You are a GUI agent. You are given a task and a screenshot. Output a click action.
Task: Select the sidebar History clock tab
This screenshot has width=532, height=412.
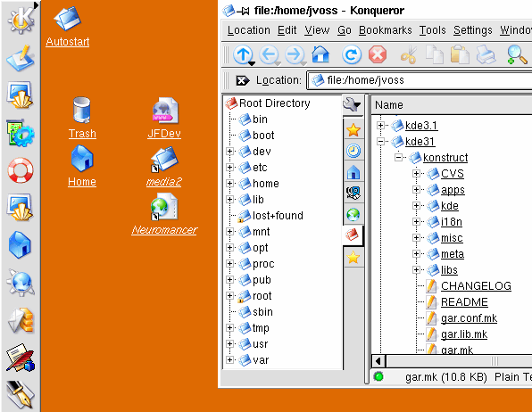click(x=353, y=151)
